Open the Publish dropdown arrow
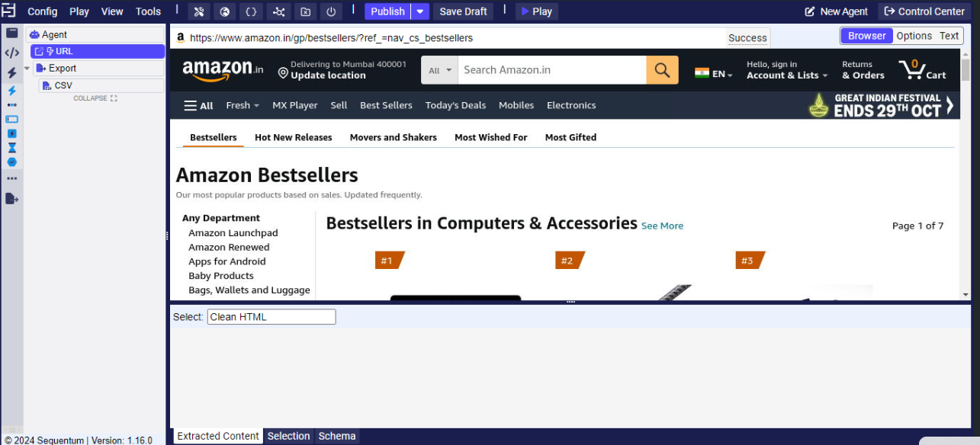The height and width of the screenshot is (445, 980). pyautogui.click(x=420, y=11)
